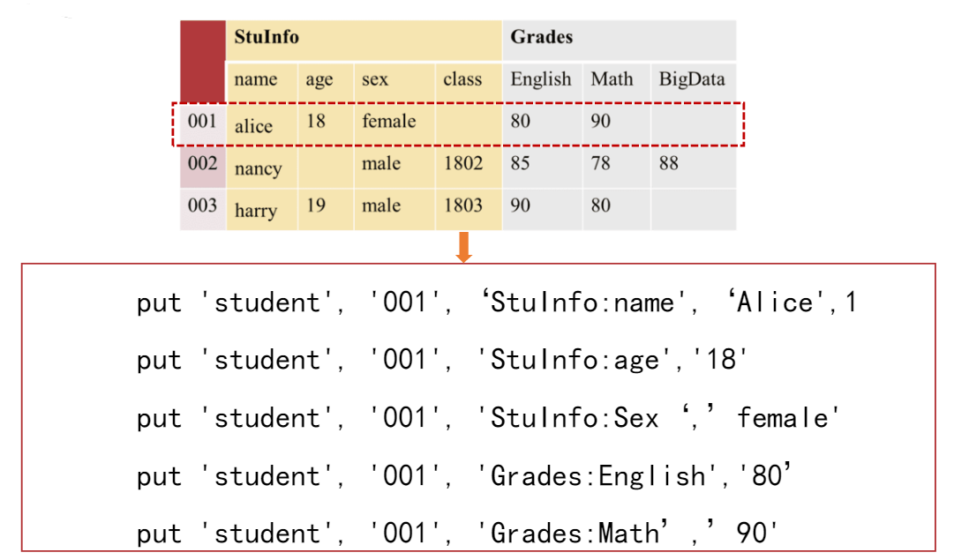Select the name column header

click(x=261, y=81)
